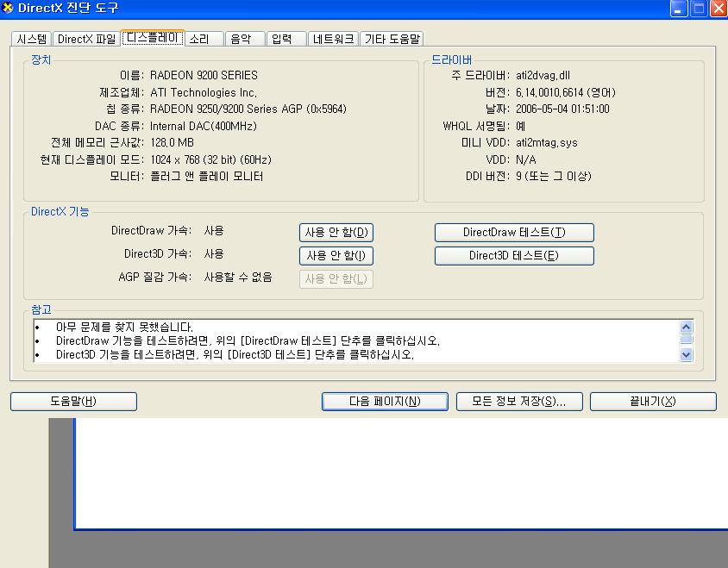Close the DirectX 진단 도구 window
Screen dimensions: 728x568
[x=719, y=9]
